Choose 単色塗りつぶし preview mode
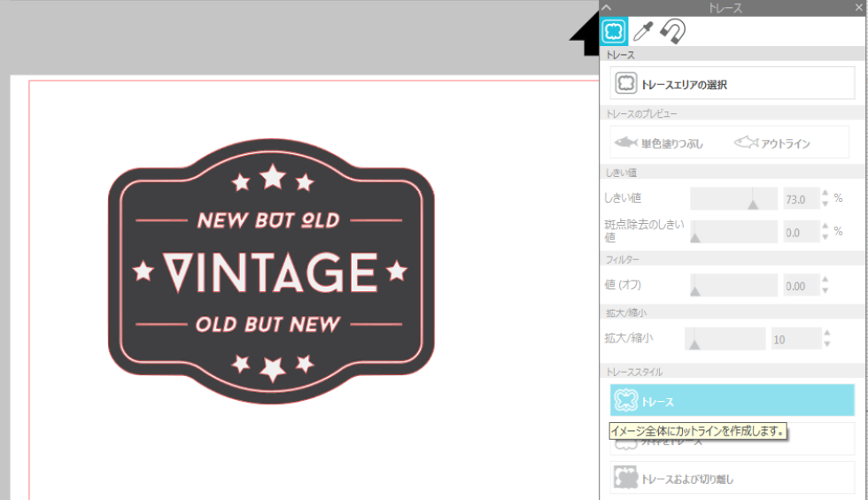The image size is (868, 500). click(659, 143)
